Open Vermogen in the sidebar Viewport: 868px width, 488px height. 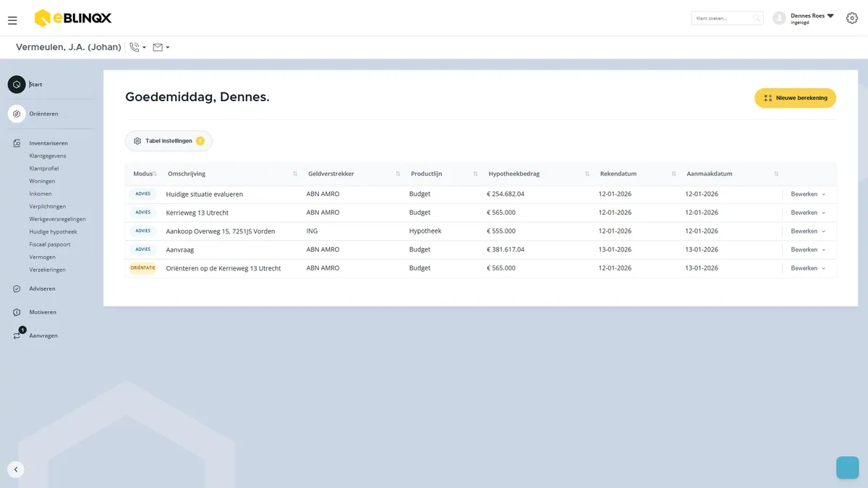click(x=43, y=257)
